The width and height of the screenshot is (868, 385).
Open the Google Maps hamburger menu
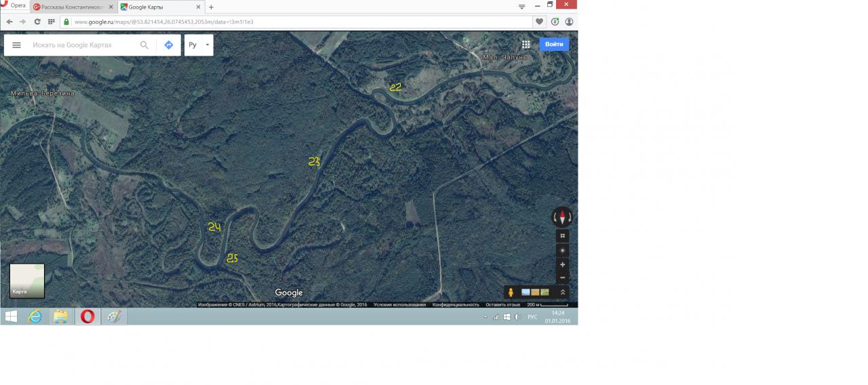(17, 45)
